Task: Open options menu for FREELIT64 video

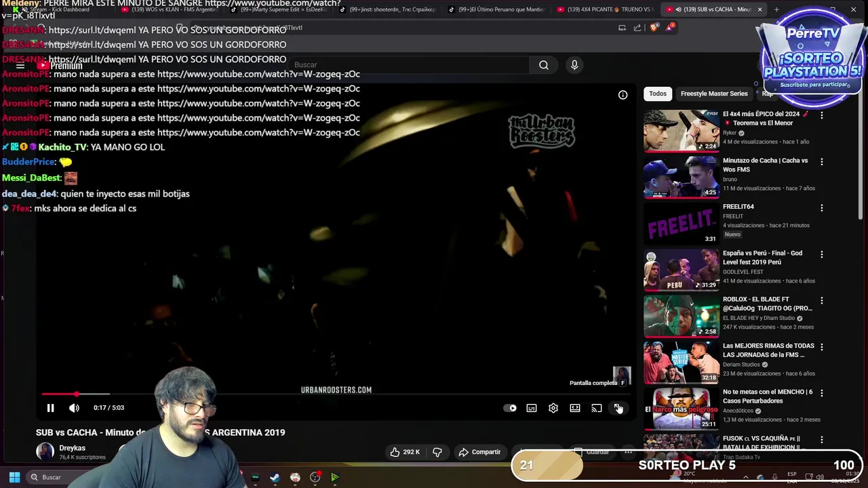Action: click(x=822, y=208)
